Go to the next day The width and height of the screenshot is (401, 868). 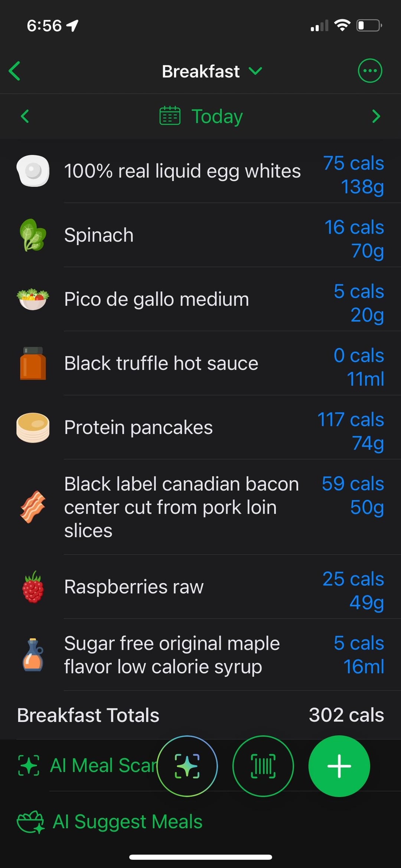point(376,116)
